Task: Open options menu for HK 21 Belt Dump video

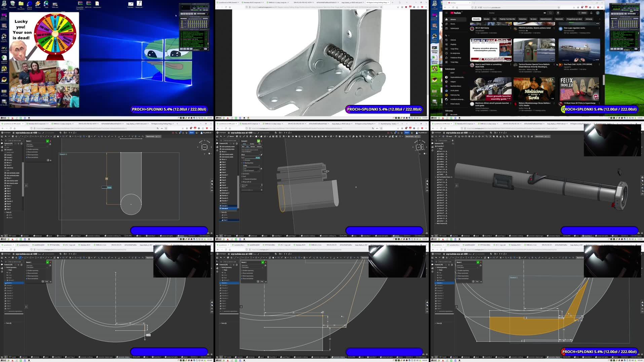Action: pos(511,28)
